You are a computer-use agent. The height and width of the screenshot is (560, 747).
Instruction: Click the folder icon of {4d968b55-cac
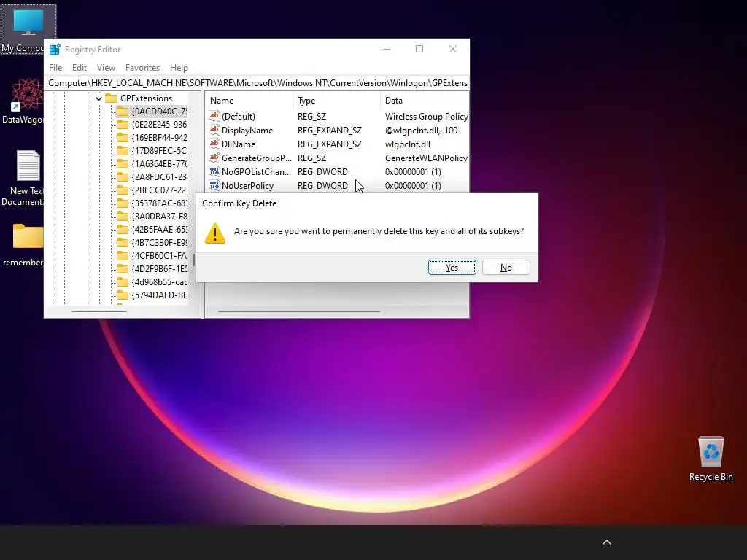click(123, 282)
